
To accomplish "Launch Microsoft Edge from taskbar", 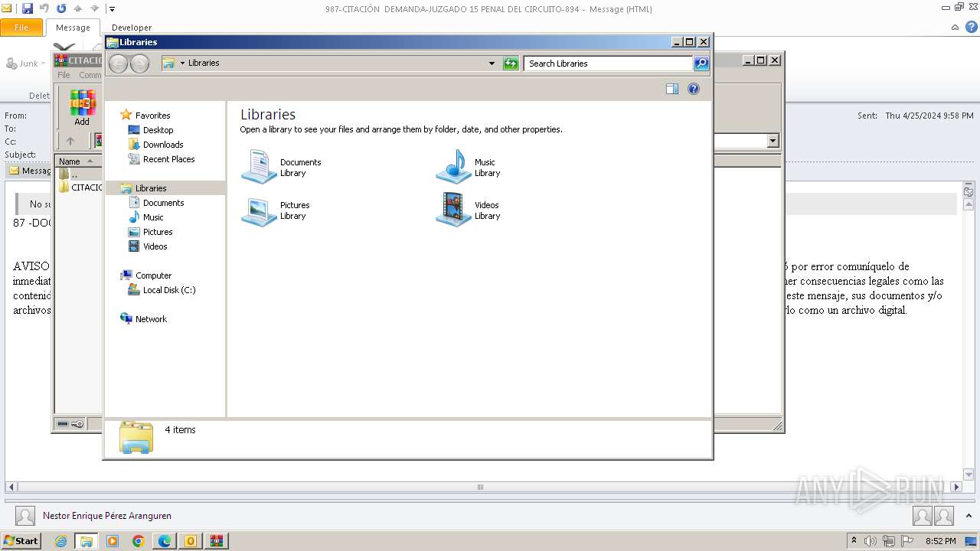I will point(165,541).
